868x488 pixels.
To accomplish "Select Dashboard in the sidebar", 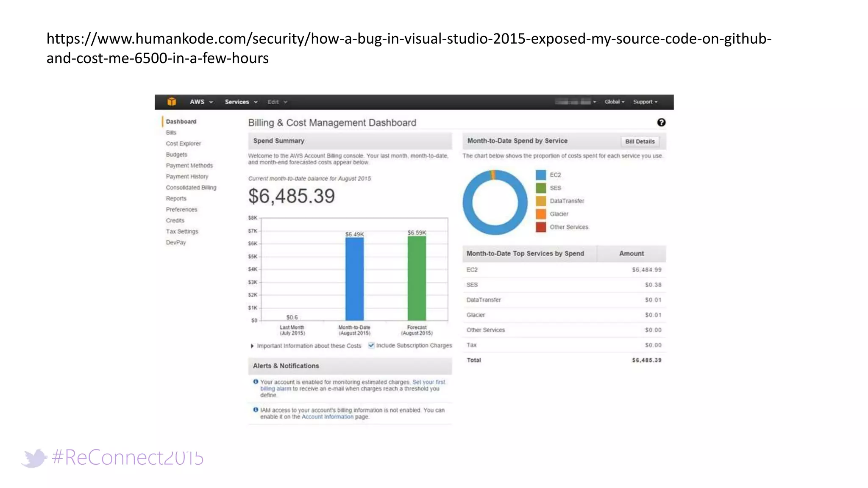I will (181, 122).
